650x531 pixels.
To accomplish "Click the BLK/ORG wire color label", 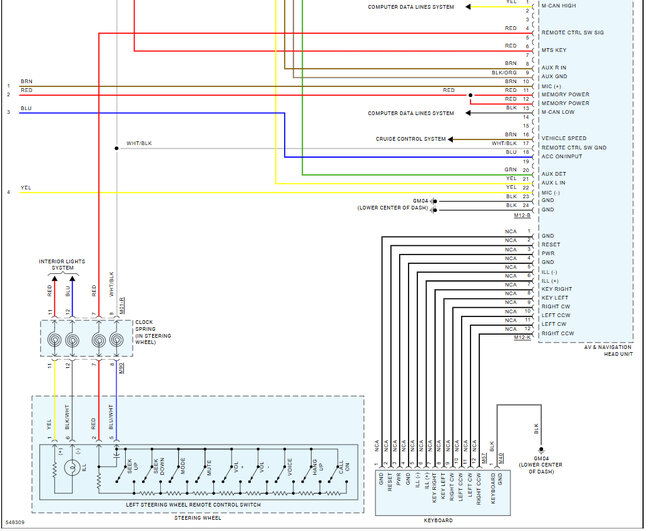I will [x=504, y=73].
